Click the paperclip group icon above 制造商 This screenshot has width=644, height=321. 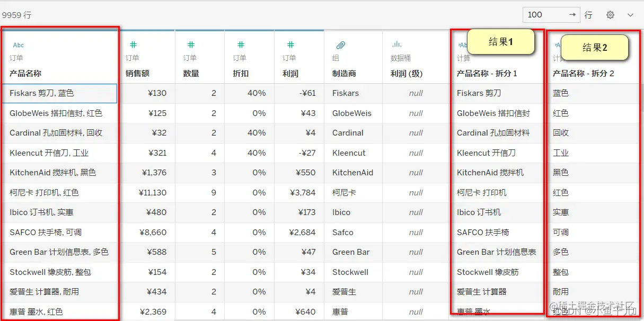coord(341,45)
